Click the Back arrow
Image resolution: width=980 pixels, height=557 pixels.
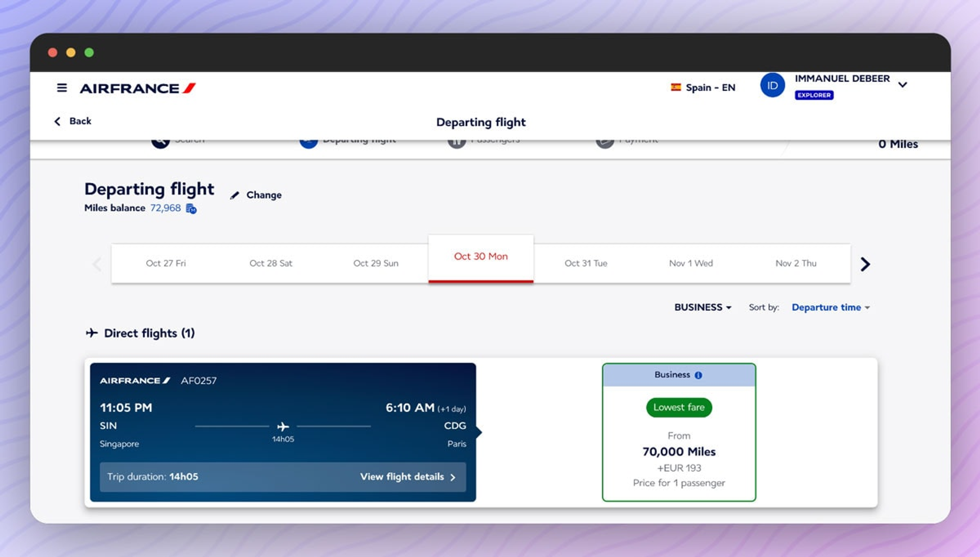click(x=58, y=121)
